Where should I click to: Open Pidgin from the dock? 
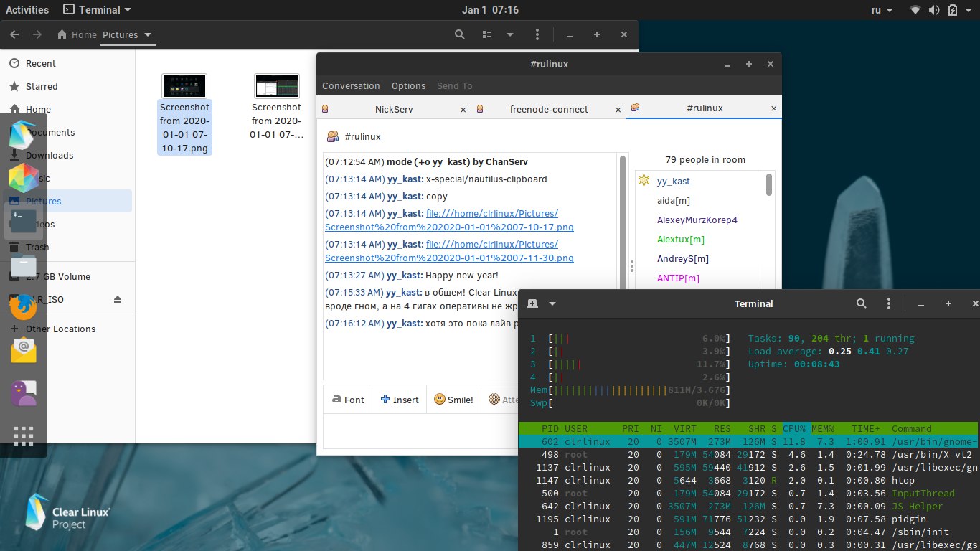(23, 393)
